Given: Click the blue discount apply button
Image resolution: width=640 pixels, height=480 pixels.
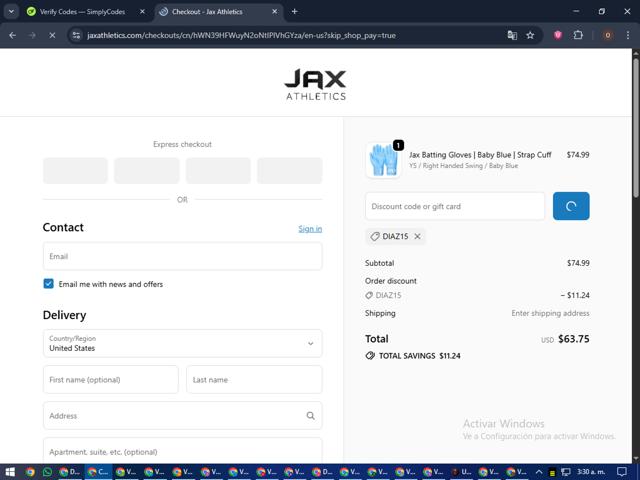Looking at the screenshot, I should (571, 206).
